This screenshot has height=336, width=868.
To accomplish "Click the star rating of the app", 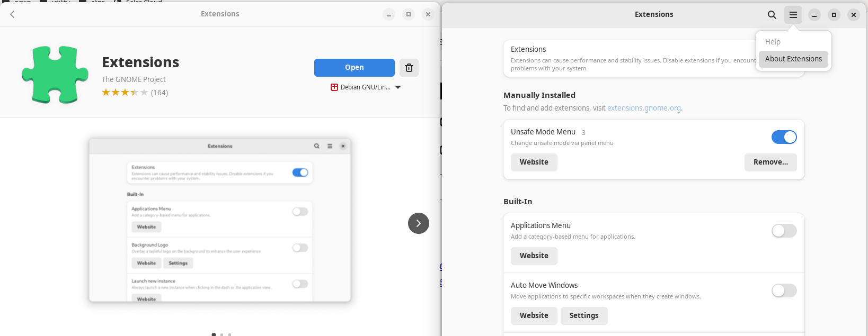I will click(x=125, y=93).
